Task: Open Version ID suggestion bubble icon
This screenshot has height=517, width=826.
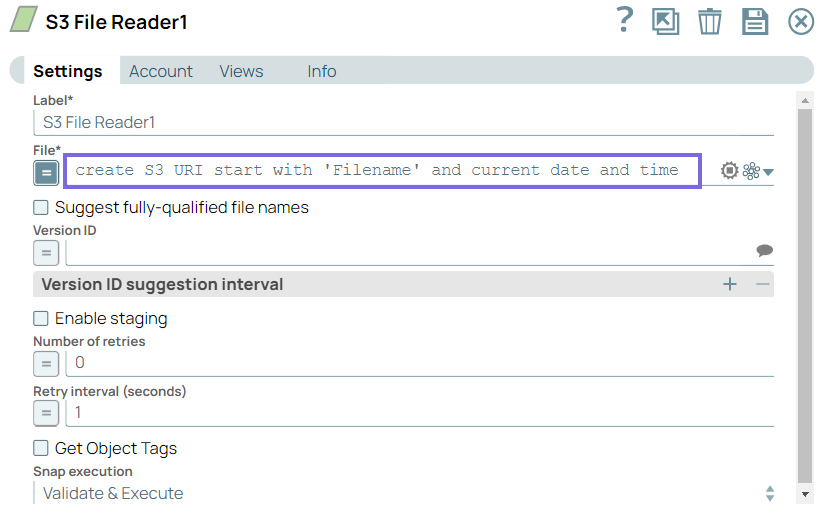Action: [765, 251]
